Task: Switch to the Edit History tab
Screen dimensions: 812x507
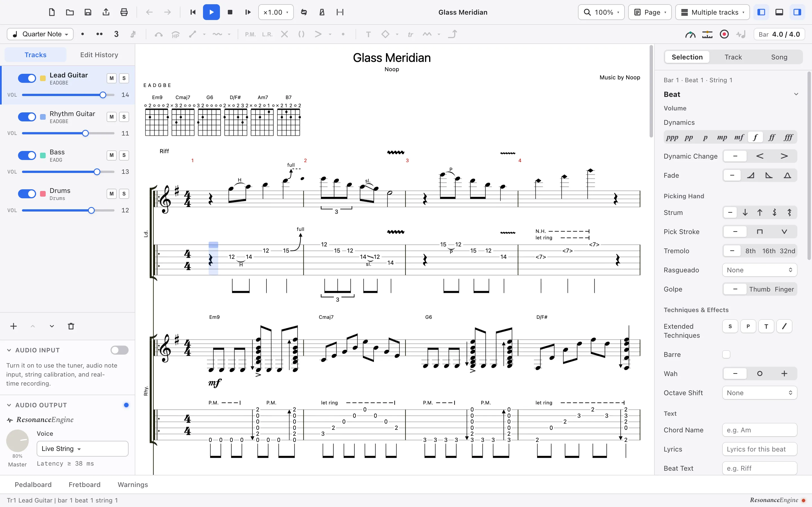Action: [x=99, y=55]
